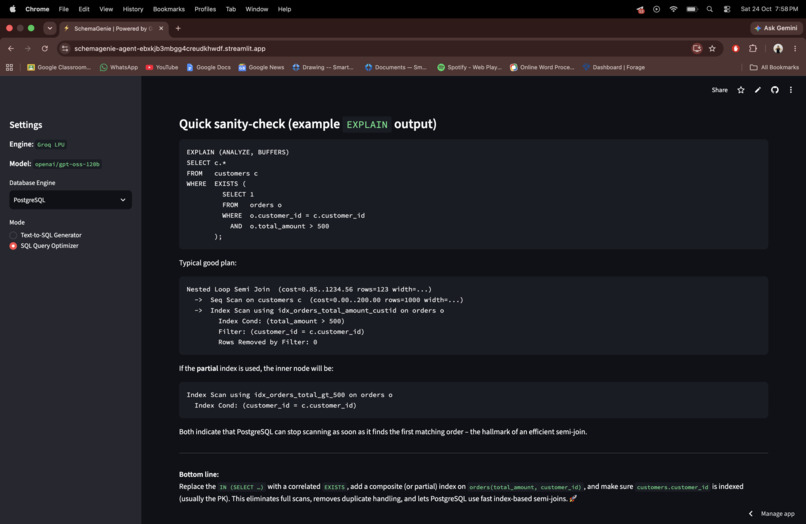Click the openai/gpt-oss-120b model tag

coord(67,164)
